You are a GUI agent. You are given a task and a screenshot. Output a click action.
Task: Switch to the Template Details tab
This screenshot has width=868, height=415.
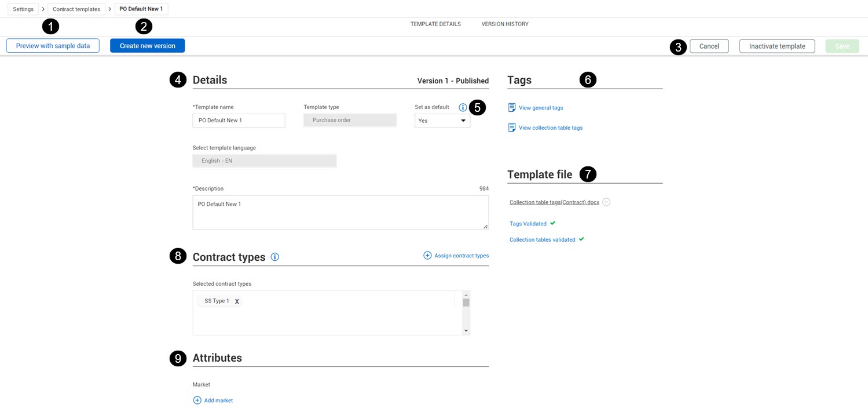(435, 24)
